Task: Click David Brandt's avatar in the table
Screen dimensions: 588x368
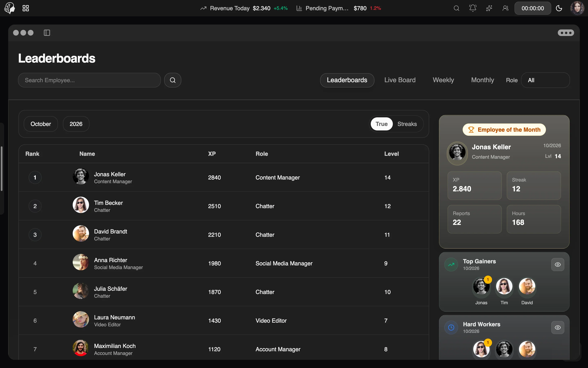Action: (81, 234)
